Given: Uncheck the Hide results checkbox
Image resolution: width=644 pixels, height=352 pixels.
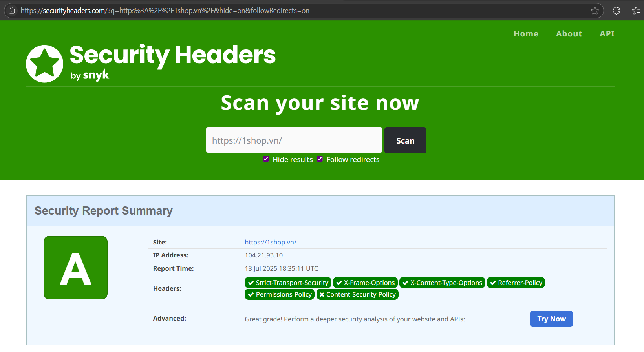Looking at the screenshot, I should click(x=266, y=159).
